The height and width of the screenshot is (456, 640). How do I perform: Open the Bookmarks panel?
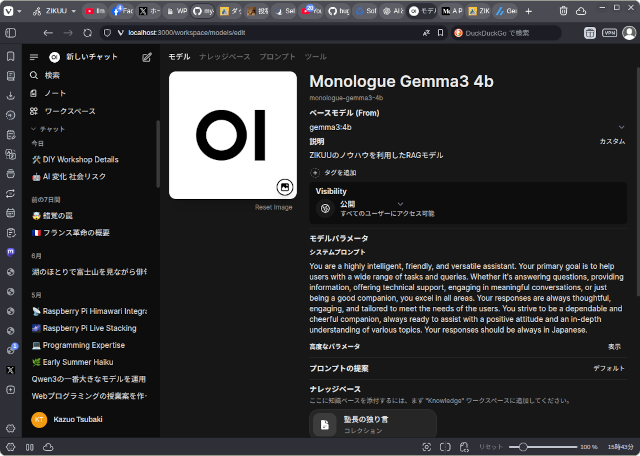point(11,56)
